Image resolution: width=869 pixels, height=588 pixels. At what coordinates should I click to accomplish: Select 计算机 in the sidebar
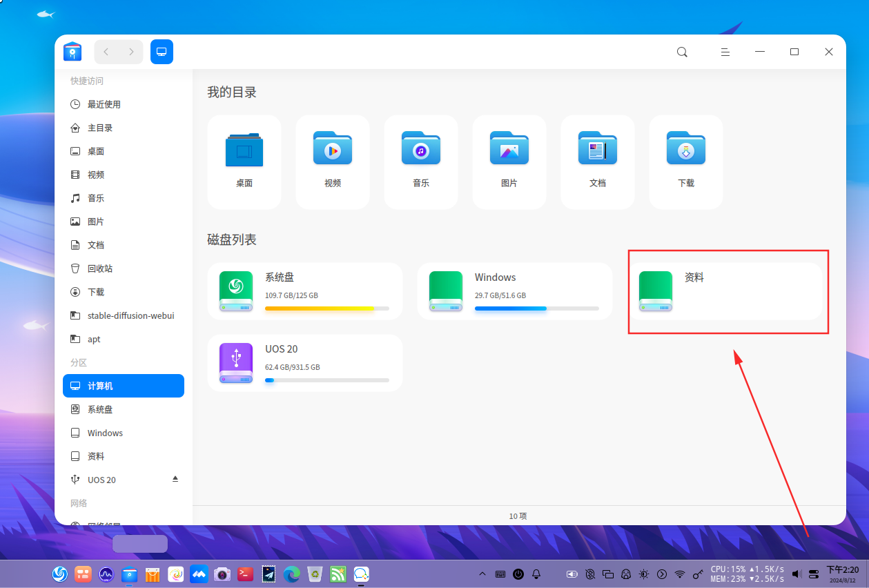(x=124, y=386)
